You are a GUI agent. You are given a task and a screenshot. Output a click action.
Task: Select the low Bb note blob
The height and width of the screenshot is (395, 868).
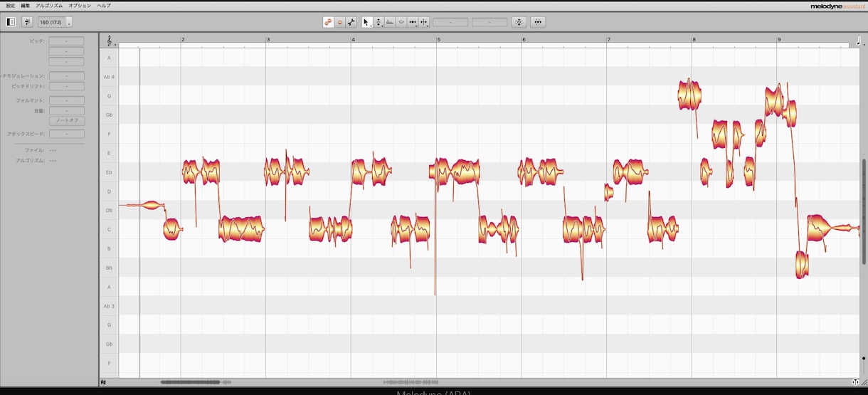click(802, 265)
